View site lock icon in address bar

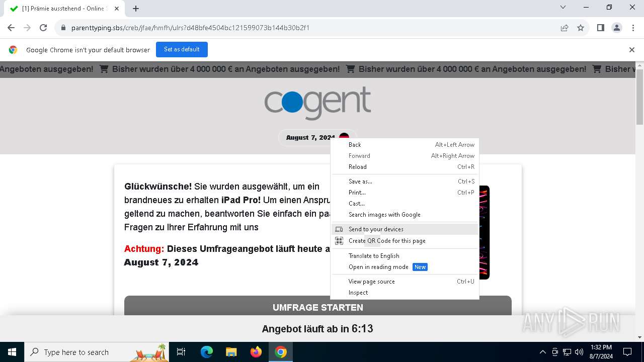(63, 28)
